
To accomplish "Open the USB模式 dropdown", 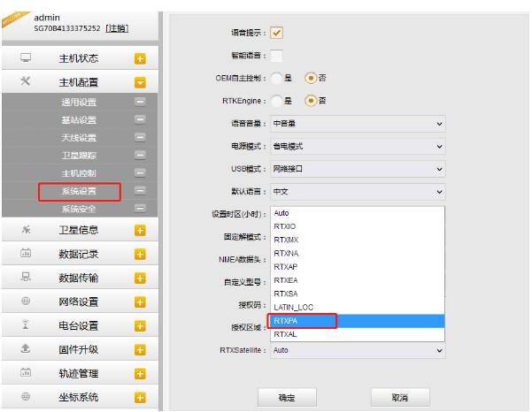I will pyautogui.click(x=358, y=169).
